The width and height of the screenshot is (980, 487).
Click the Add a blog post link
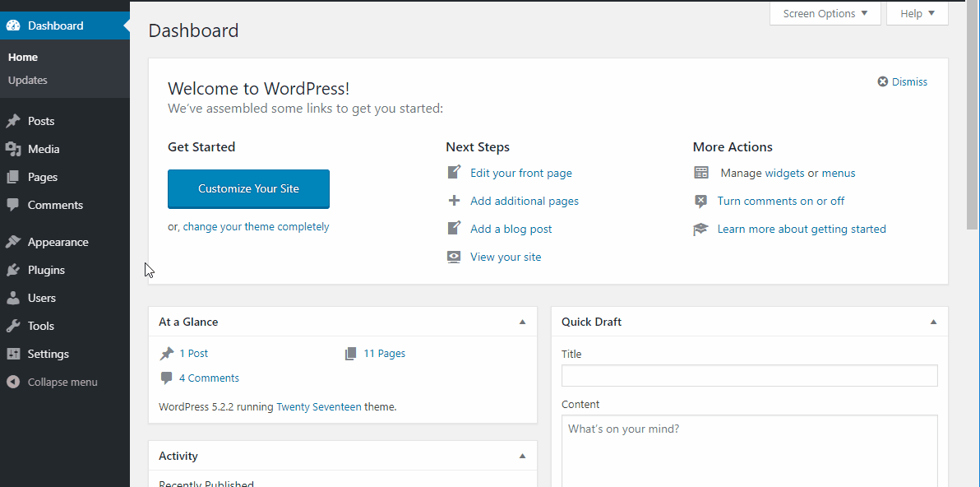click(511, 229)
